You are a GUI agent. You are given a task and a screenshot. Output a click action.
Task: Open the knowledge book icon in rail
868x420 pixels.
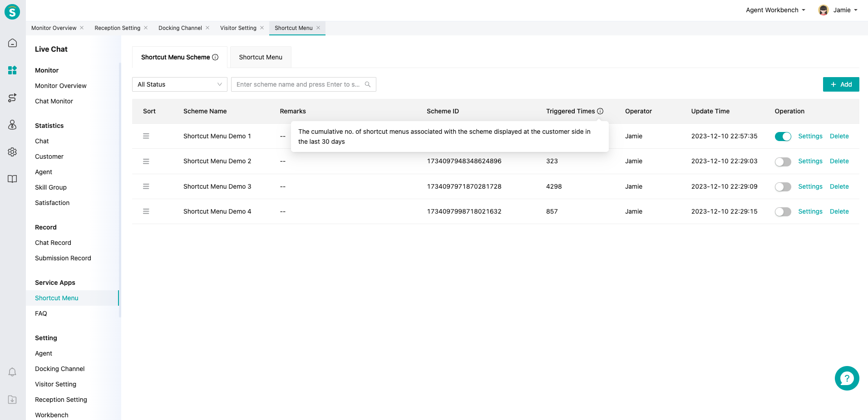(x=12, y=179)
